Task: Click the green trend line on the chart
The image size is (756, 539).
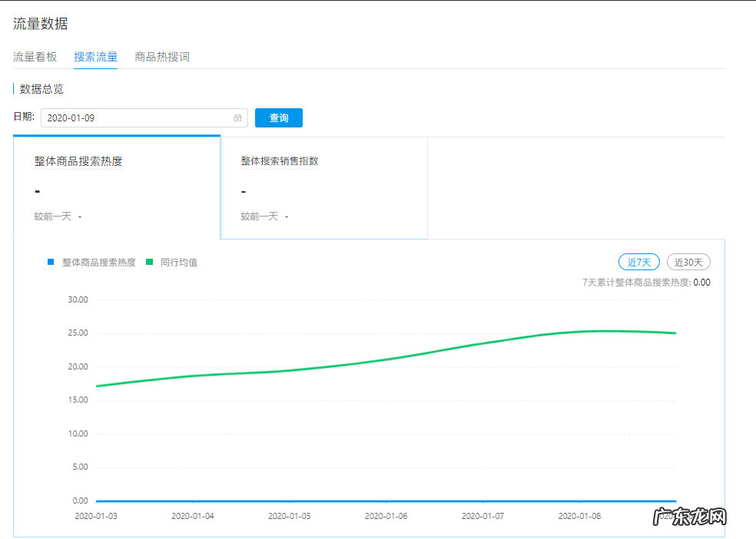Action: 384,357
